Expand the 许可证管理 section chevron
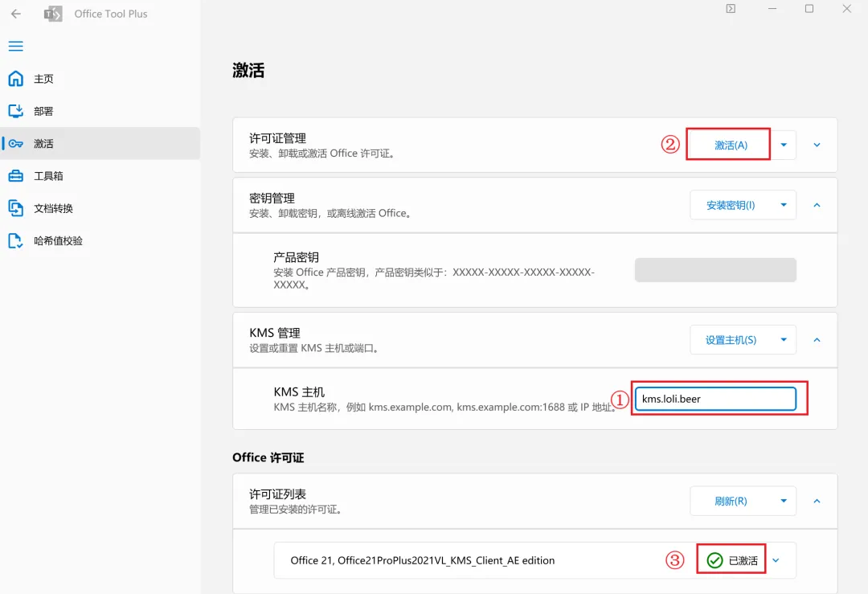The height and width of the screenshot is (594, 868). pos(817,145)
